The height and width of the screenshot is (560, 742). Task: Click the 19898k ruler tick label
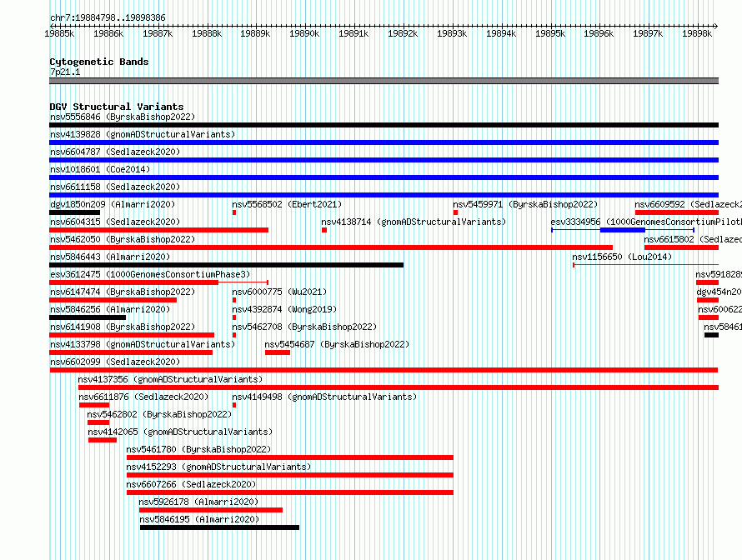(697, 33)
